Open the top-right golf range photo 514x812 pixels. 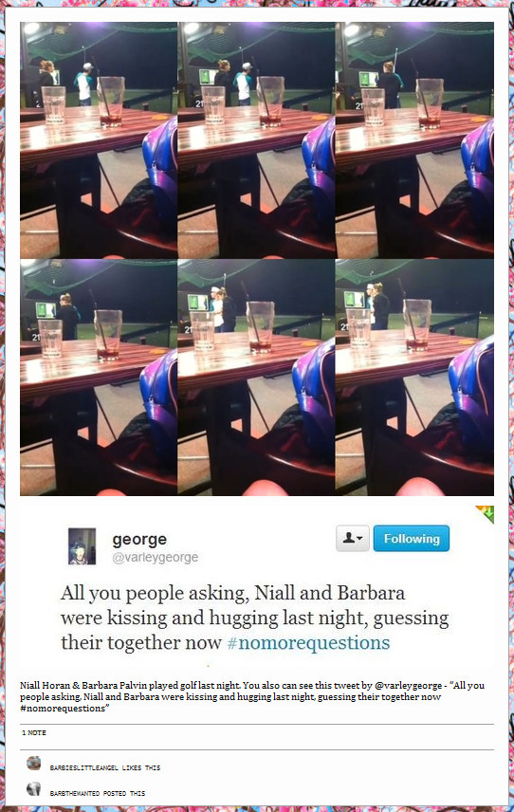point(414,139)
